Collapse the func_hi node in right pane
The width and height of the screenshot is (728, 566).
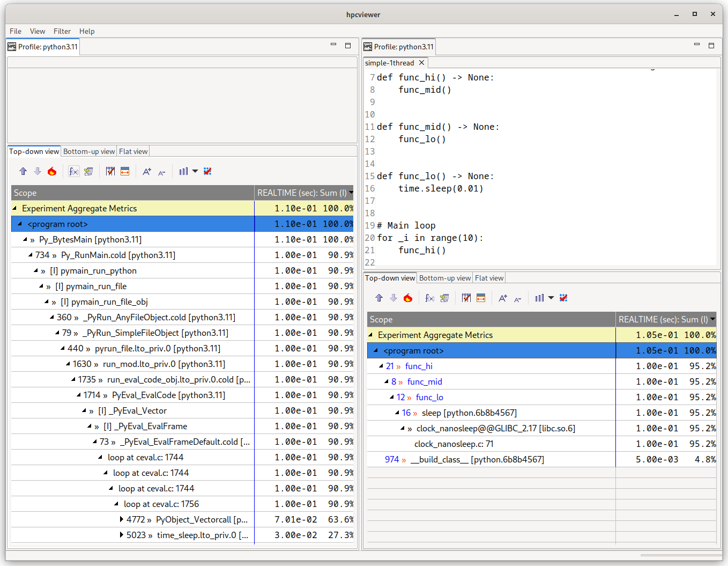click(x=381, y=366)
